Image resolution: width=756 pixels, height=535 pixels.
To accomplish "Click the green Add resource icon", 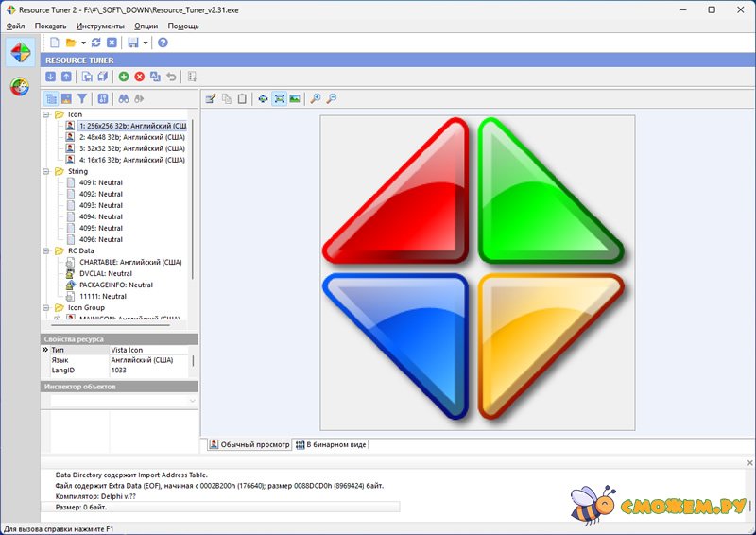I will pos(124,77).
